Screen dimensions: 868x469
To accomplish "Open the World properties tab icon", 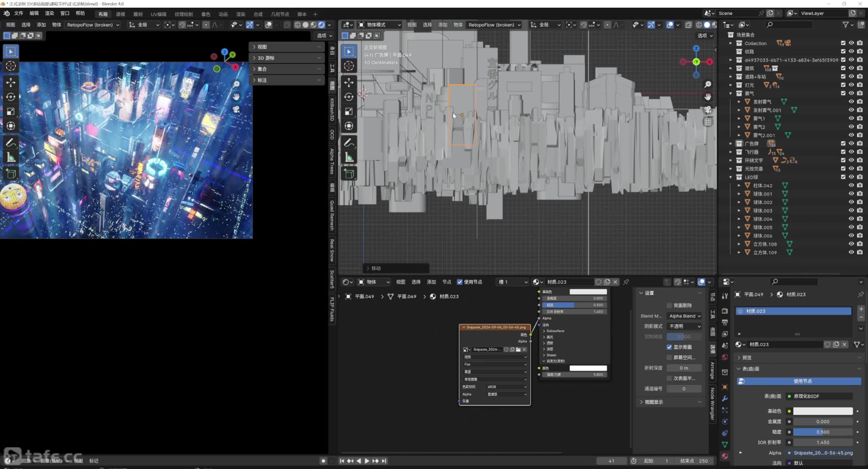I will [x=725, y=357].
